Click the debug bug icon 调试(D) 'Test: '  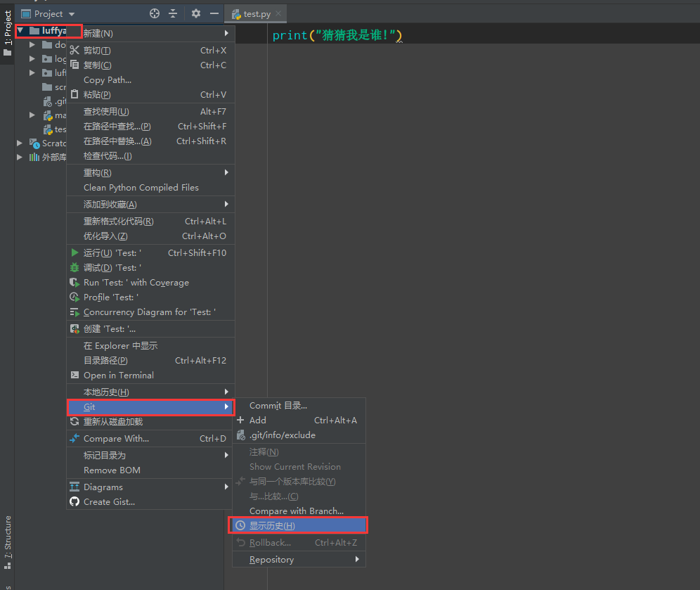coord(74,267)
